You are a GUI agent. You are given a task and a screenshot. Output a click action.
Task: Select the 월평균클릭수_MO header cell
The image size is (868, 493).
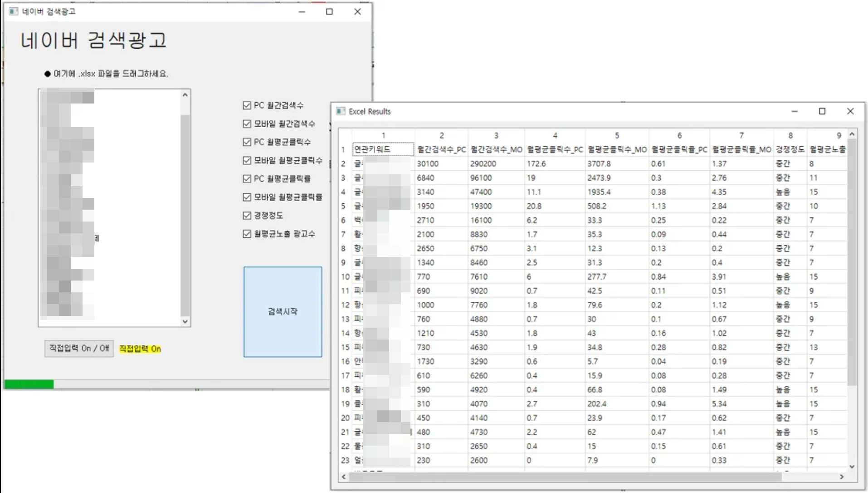(617, 149)
